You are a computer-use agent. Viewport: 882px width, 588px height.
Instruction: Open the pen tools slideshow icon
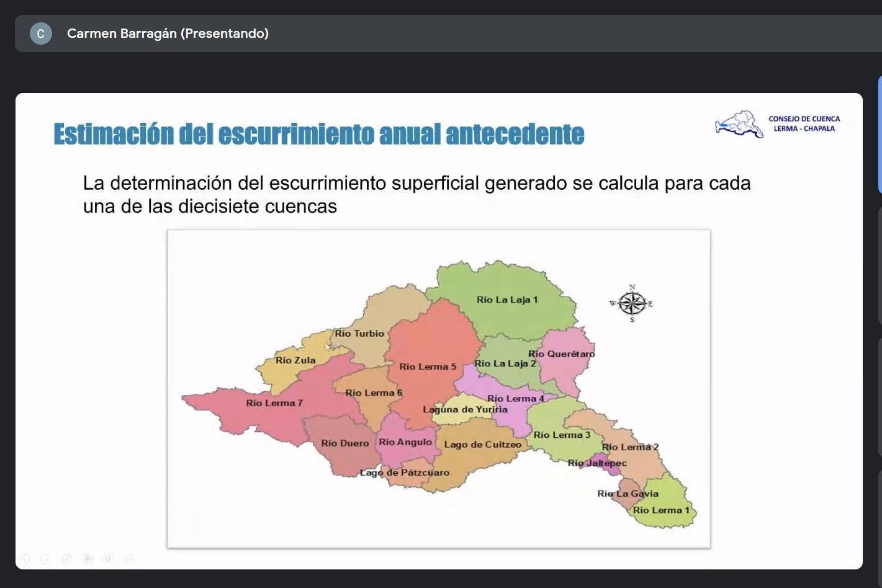tap(66, 559)
